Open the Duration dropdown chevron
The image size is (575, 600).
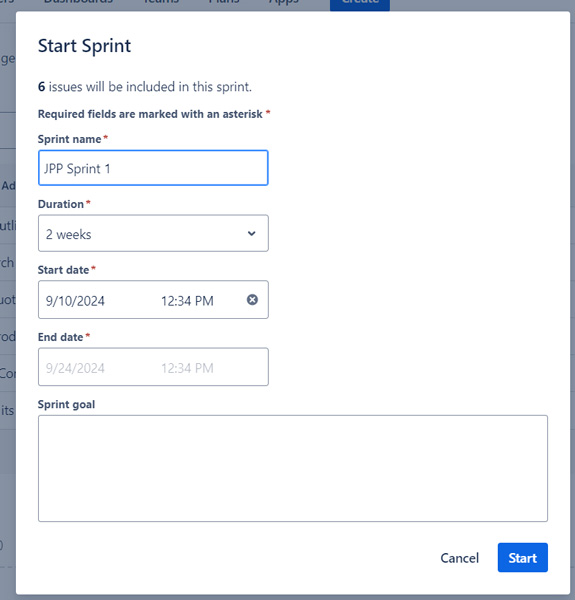point(251,233)
